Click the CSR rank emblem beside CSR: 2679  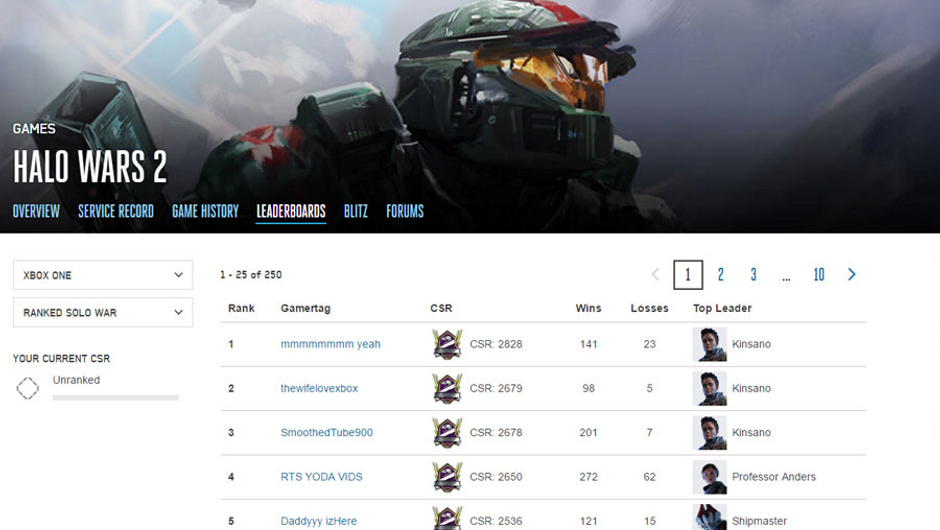(x=447, y=389)
